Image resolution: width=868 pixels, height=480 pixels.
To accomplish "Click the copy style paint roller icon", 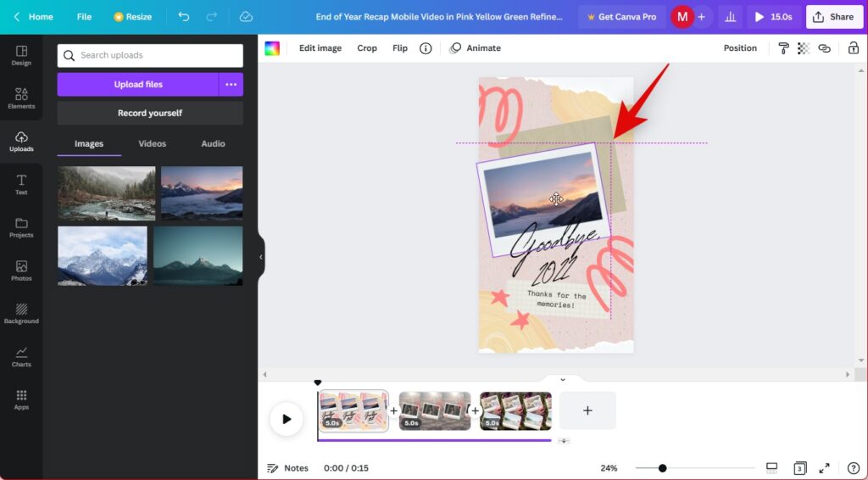I will click(783, 48).
